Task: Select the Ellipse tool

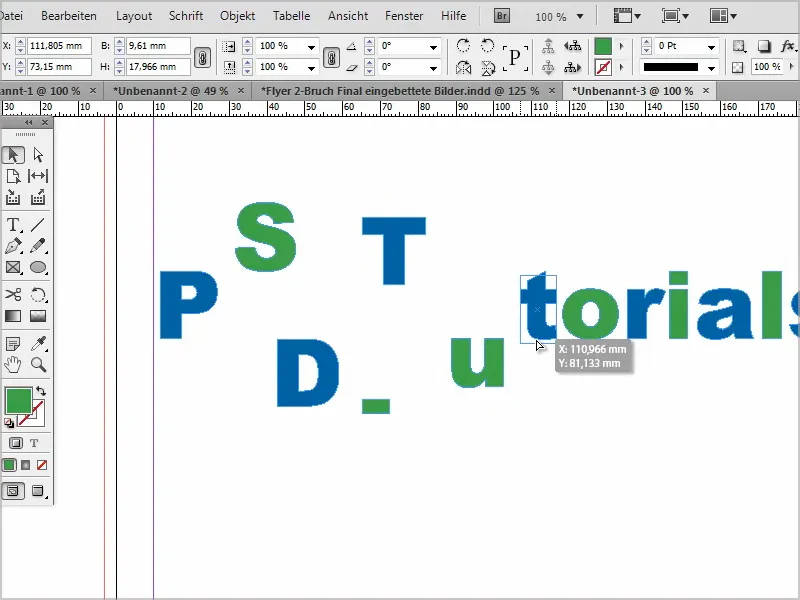Action: click(x=38, y=267)
